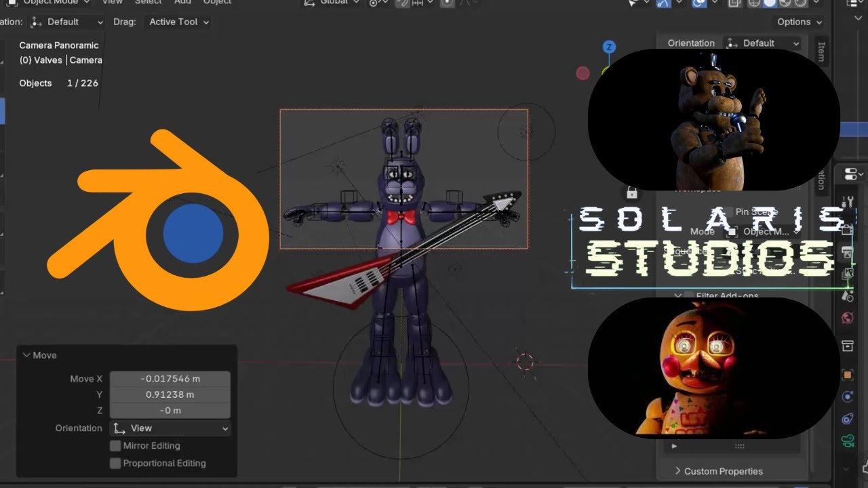The height and width of the screenshot is (488, 868).
Task: Click the red X axis gizmo circle
Action: 583,73
